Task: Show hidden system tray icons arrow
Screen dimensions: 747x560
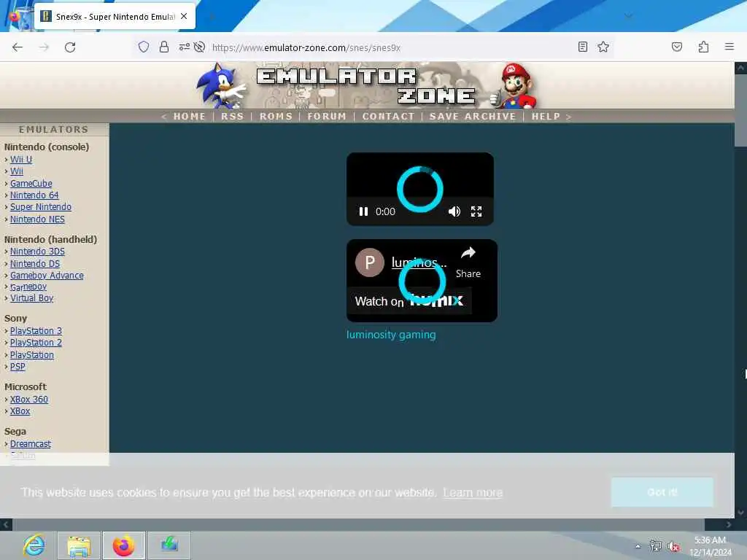Action: 638,546
